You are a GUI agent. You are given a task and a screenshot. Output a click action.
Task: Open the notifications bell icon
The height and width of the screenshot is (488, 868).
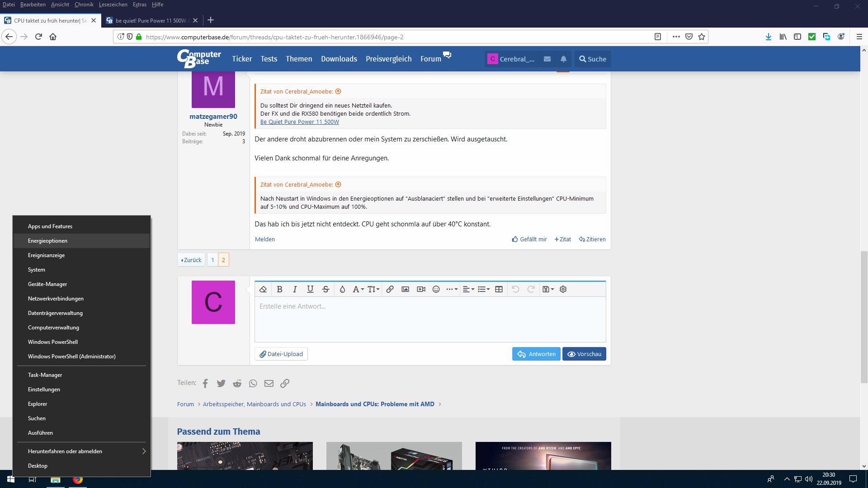(563, 59)
